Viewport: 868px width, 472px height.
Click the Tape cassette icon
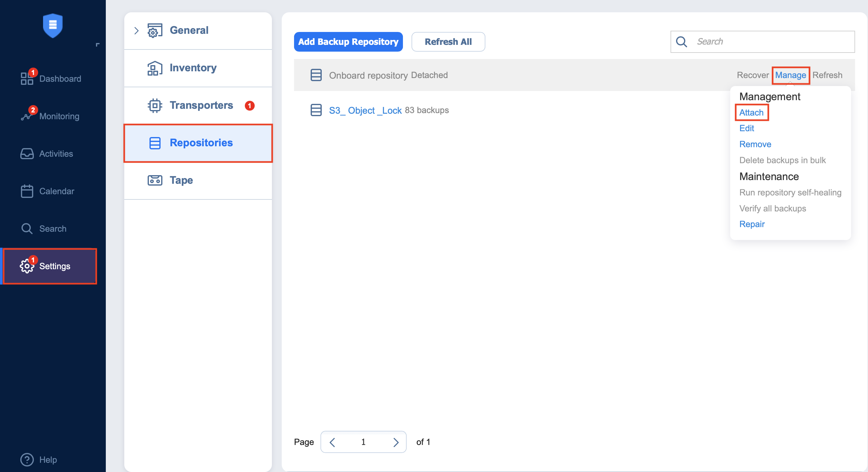tap(155, 180)
